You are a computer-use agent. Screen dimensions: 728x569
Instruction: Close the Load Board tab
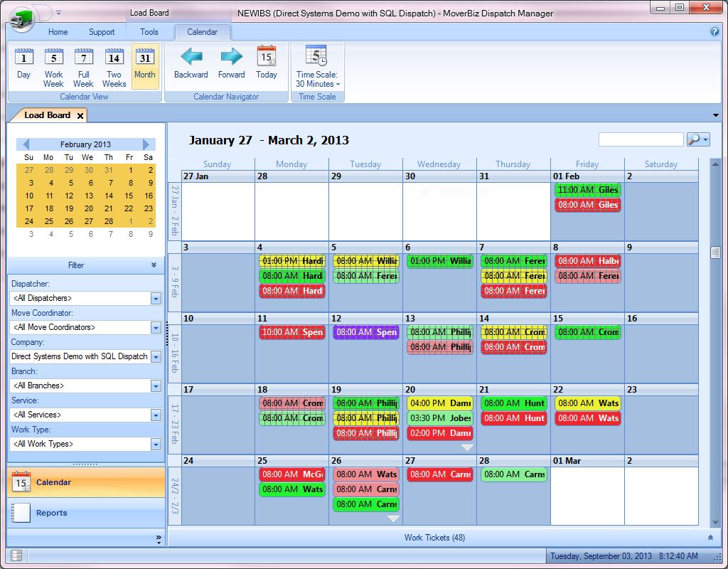[x=80, y=115]
